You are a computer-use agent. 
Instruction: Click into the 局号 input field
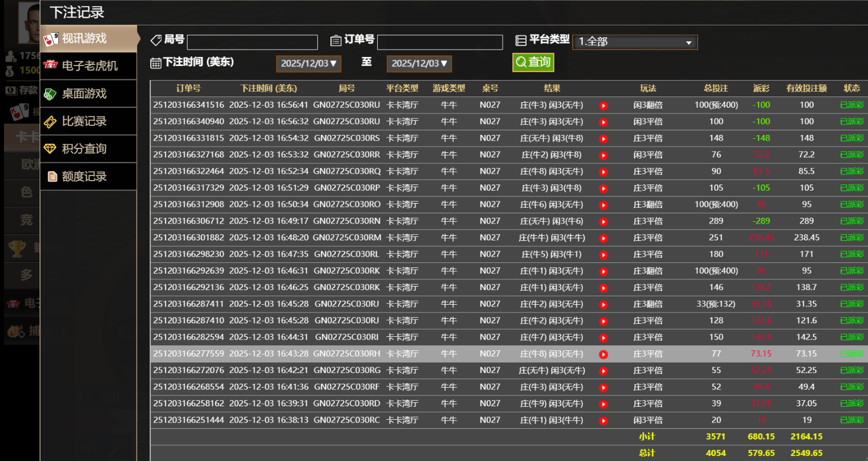(252, 42)
